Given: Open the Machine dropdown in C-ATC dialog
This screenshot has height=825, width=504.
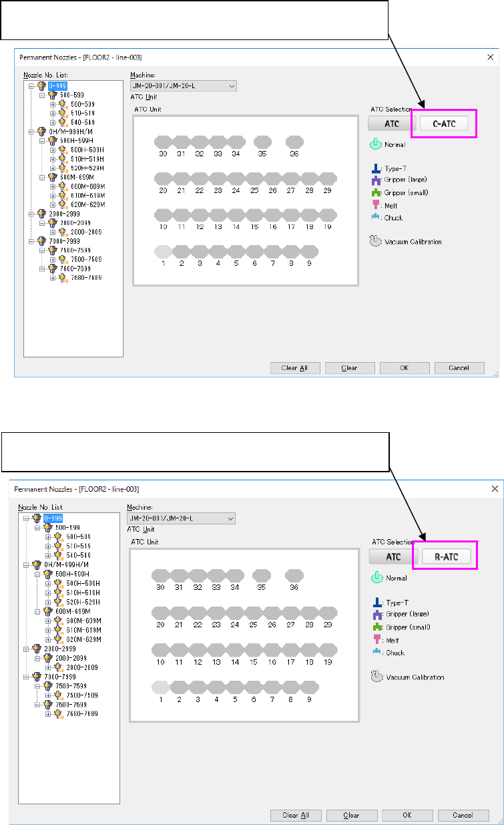Looking at the screenshot, I should pyautogui.click(x=184, y=86).
